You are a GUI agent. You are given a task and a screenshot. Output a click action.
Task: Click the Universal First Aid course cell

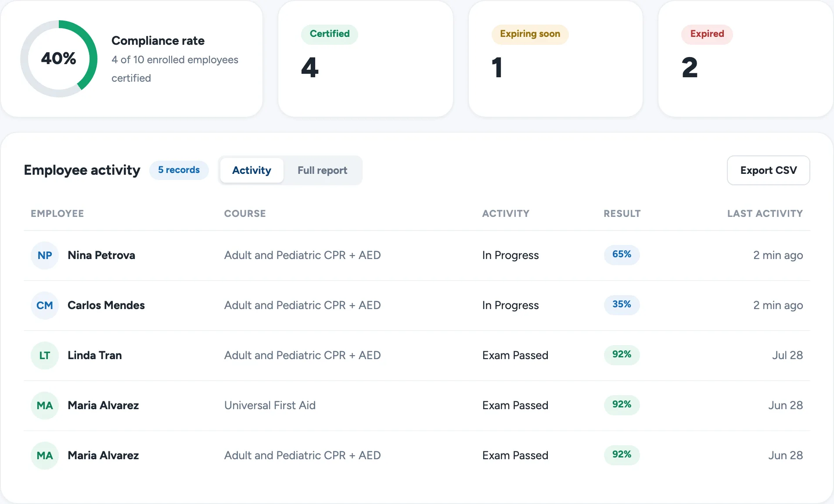coord(270,405)
